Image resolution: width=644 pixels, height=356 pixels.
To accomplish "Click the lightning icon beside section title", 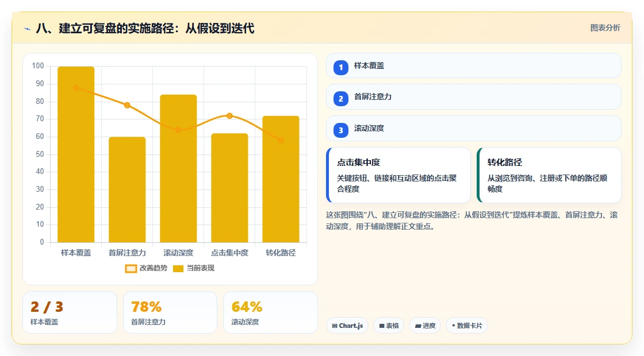I will [28, 29].
